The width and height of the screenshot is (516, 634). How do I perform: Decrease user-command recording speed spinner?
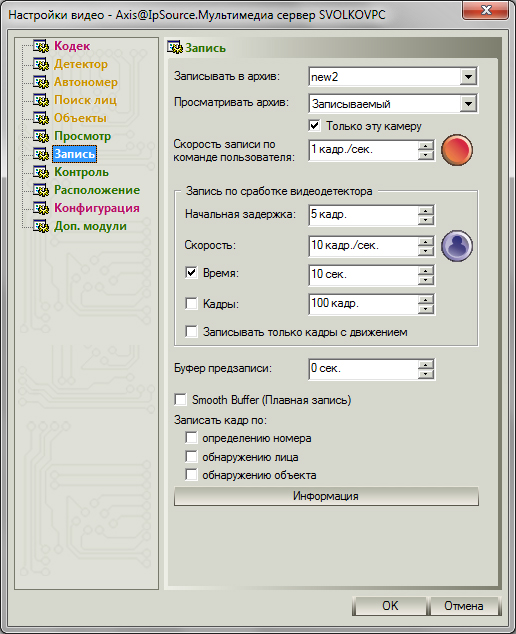click(x=425, y=155)
